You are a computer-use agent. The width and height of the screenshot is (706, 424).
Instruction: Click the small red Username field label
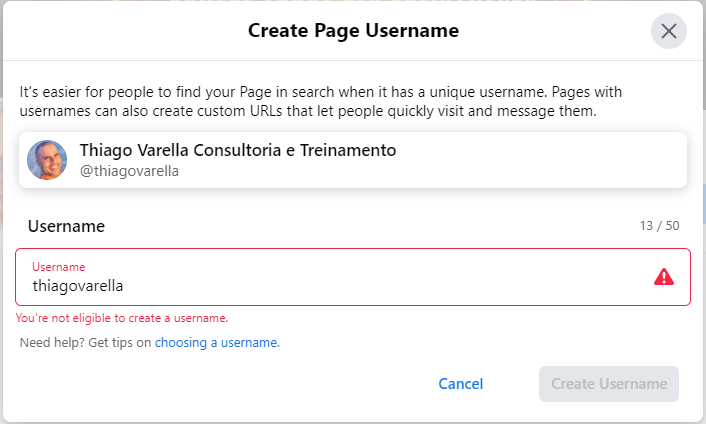(58, 267)
